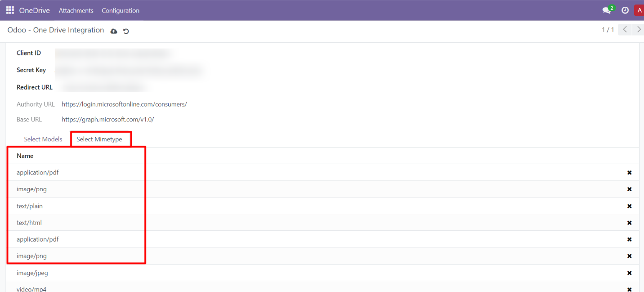Click the Odoo - One Drive Integration breadcrumb title
This screenshot has height=292, width=644.
coord(55,30)
